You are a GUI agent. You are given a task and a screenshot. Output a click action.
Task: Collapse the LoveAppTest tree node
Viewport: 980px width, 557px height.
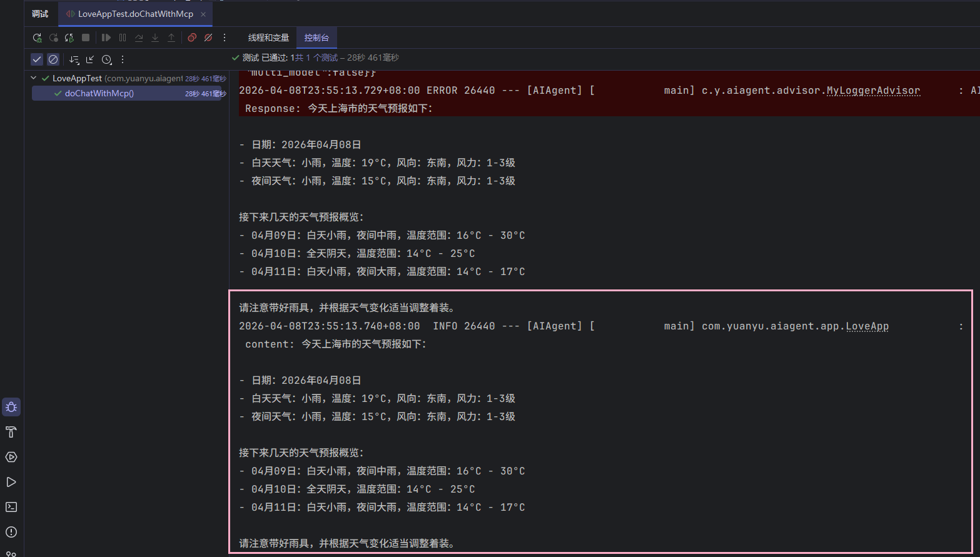pyautogui.click(x=34, y=78)
